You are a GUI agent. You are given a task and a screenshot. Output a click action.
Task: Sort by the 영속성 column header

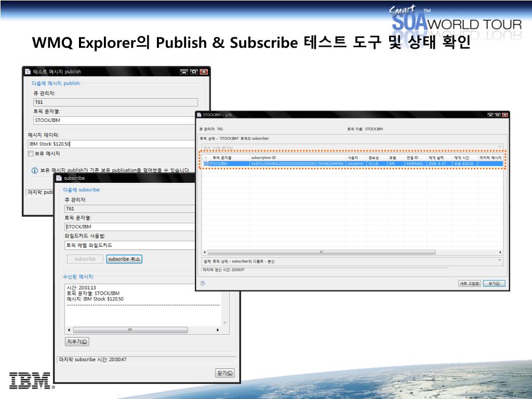tap(374, 158)
